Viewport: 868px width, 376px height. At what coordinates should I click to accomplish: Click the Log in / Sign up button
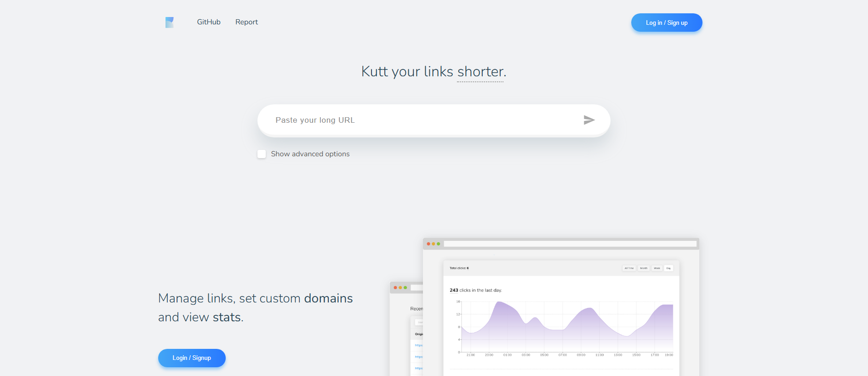[667, 23]
